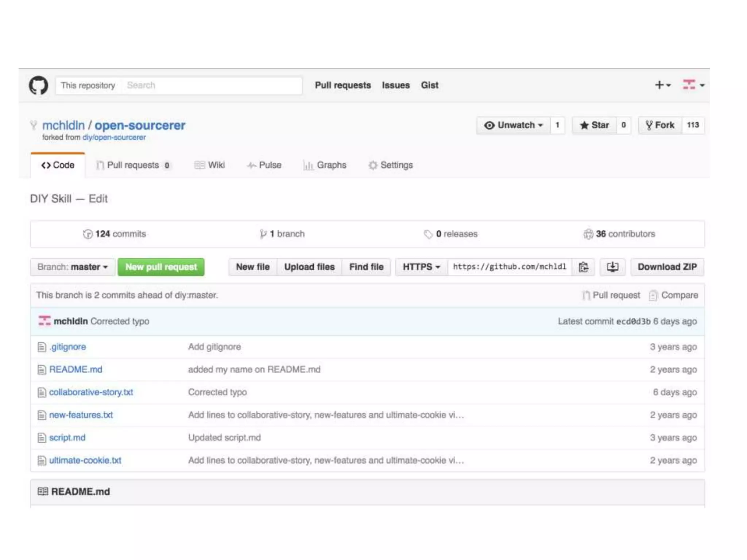Copy the clone URL to the clipboard
The width and height of the screenshot is (747, 560).
(x=583, y=267)
